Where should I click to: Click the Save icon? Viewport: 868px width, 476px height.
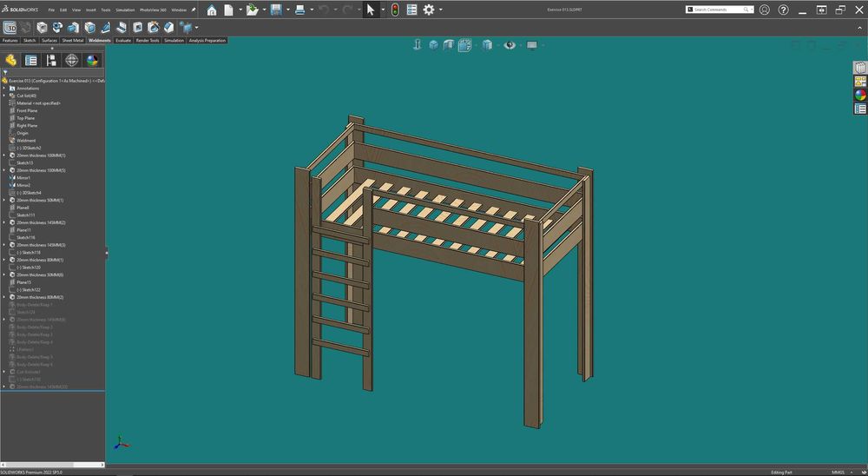(x=276, y=10)
